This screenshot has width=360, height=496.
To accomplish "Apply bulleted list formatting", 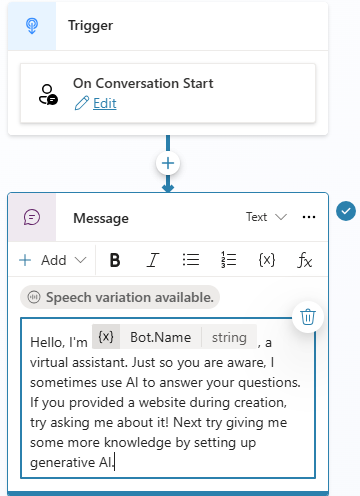I will [191, 260].
